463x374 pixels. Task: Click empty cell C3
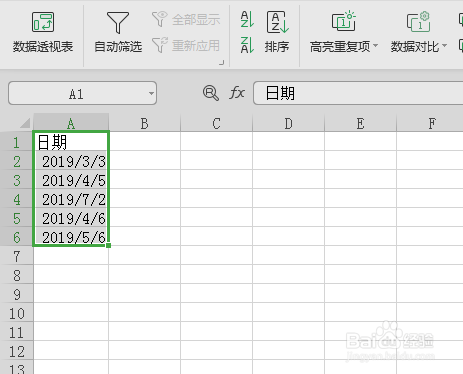pos(217,180)
